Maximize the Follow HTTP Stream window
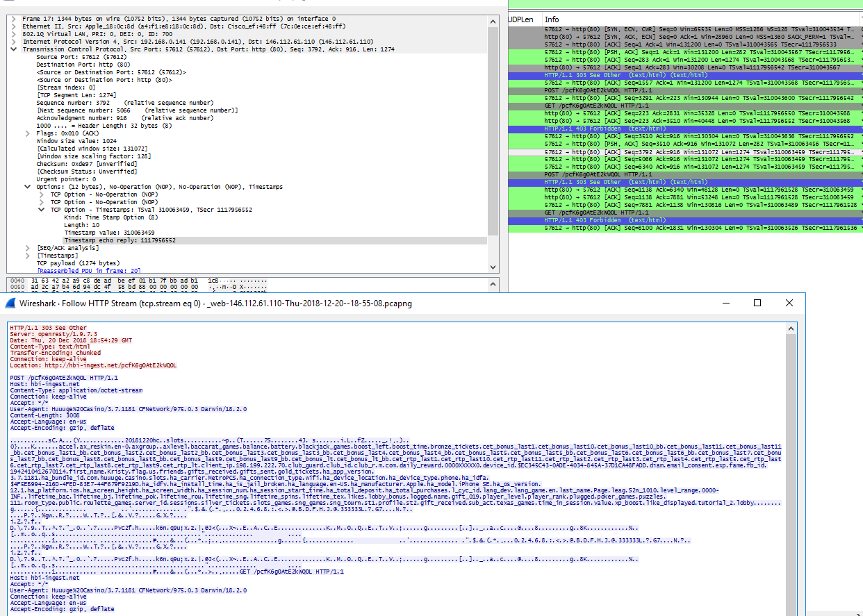The height and width of the screenshot is (616, 863). (757, 303)
